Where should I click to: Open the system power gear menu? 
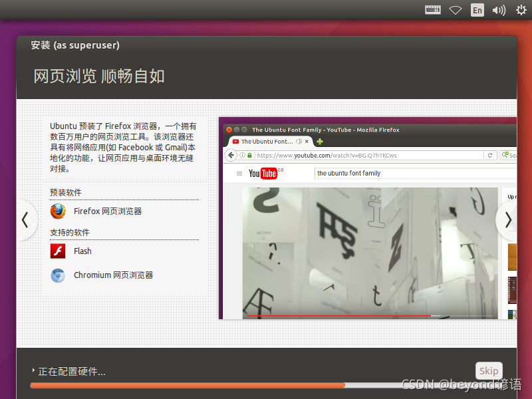[521, 10]
